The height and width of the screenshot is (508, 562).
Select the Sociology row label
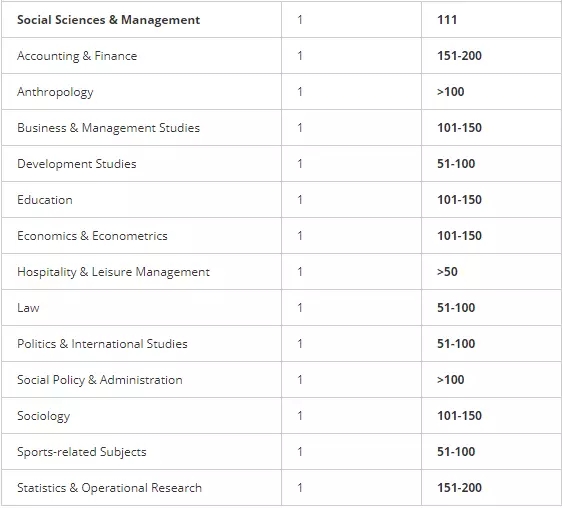click(44, 416)
